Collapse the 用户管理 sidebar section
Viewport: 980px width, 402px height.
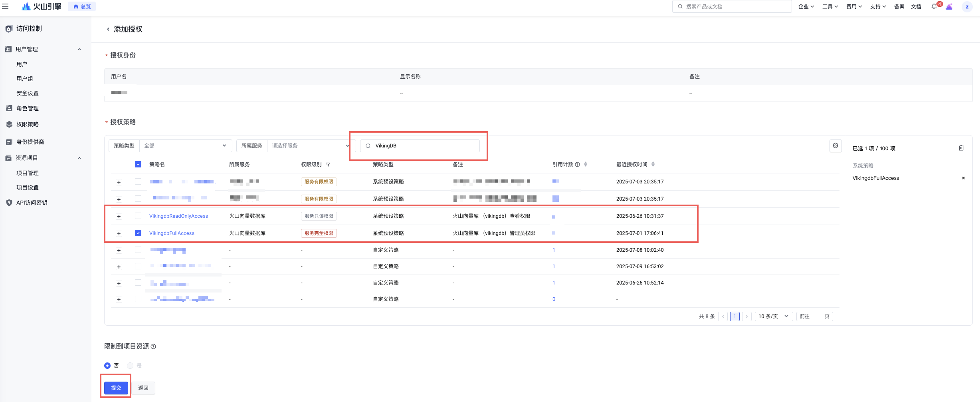point(79,49)
